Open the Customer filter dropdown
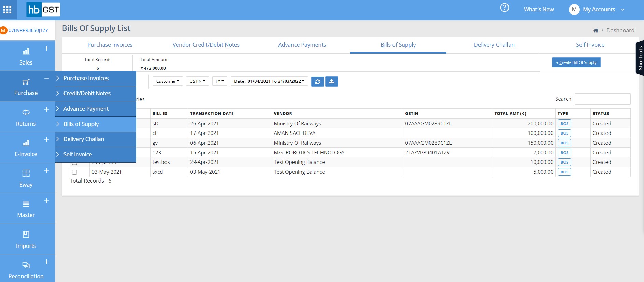 (168, 81)
